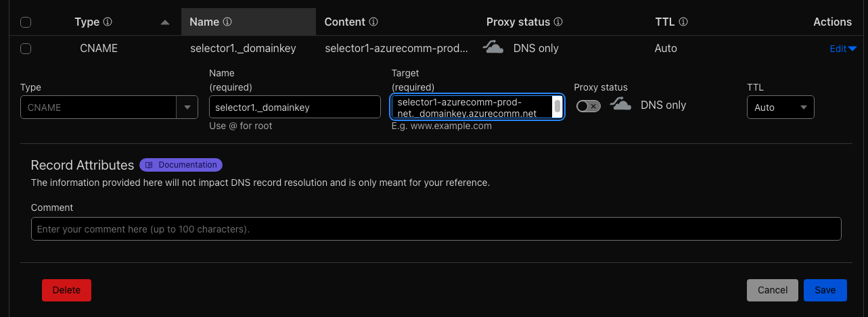The image size is (868, 317).
Task: Click into the Target text area
Action: coord(472,107)
